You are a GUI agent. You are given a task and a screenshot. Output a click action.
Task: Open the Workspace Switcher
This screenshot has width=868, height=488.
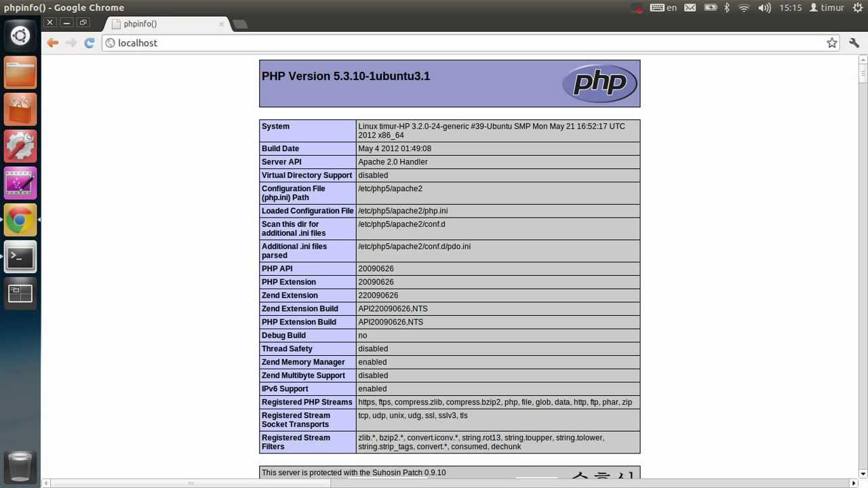[x=20, y=293]
